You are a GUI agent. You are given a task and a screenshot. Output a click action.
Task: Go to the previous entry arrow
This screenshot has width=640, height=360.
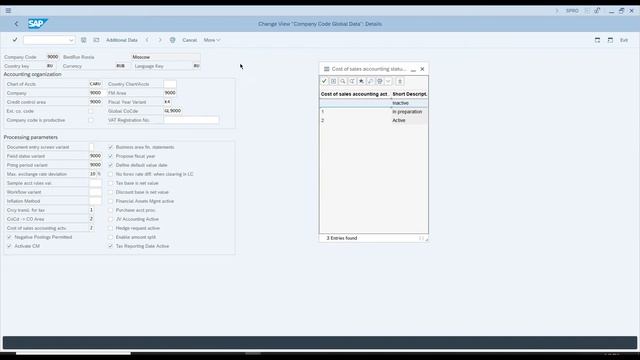(147, 40)
